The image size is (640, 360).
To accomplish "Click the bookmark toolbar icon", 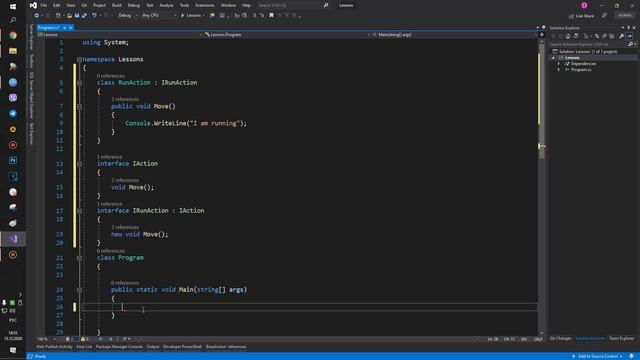I will pyautogui.click(x=271, y=16).
